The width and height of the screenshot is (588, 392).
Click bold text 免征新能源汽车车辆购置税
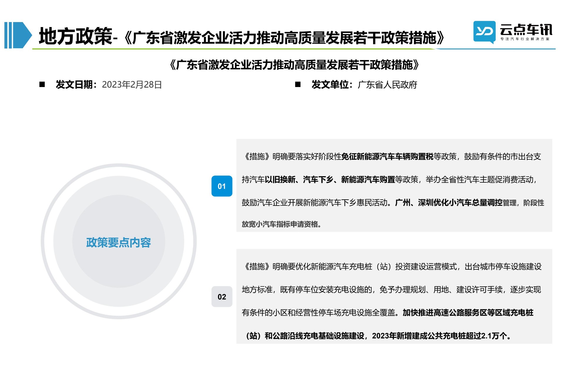pos(387,156)
